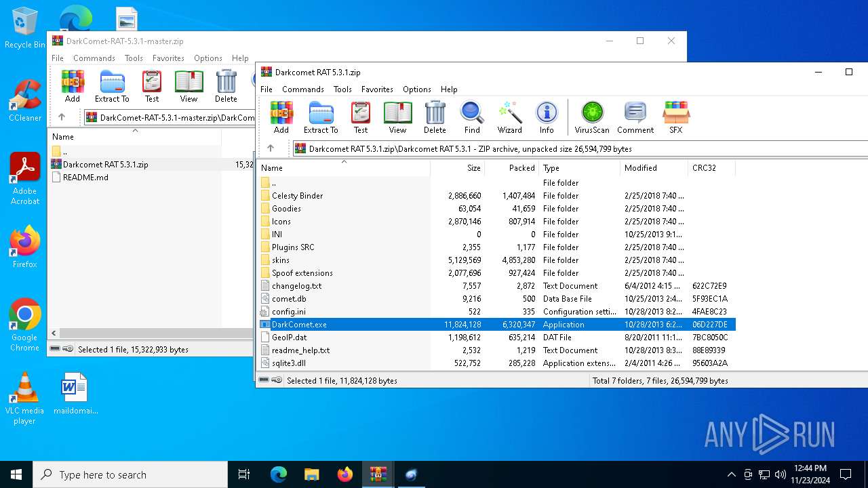Screen dimensions: 868x488
Task: Open the Find tool
Action: point(472,117)
